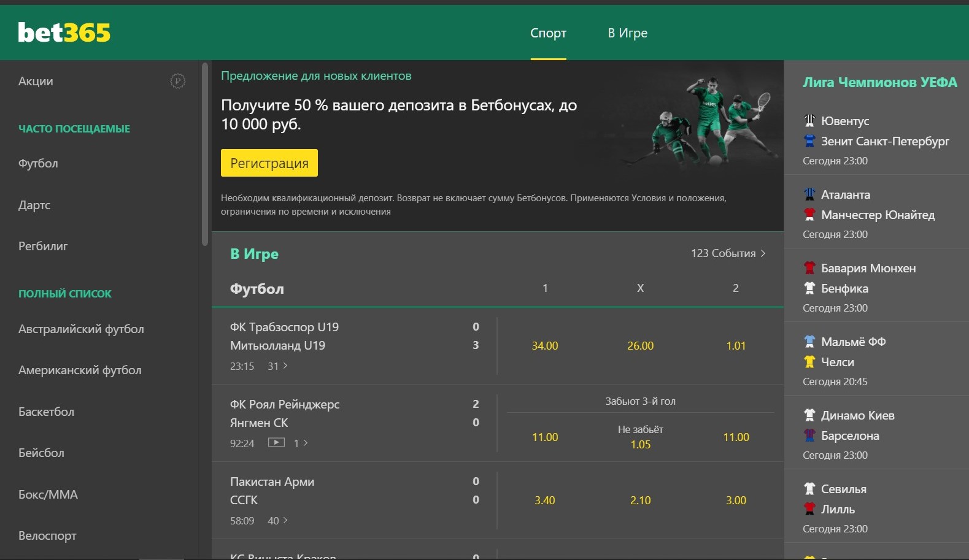The width and height of the screenshot is (969, 560).
Task: Bet on Митьюлланд U19 win at 1.01
Action: (736, 346)
